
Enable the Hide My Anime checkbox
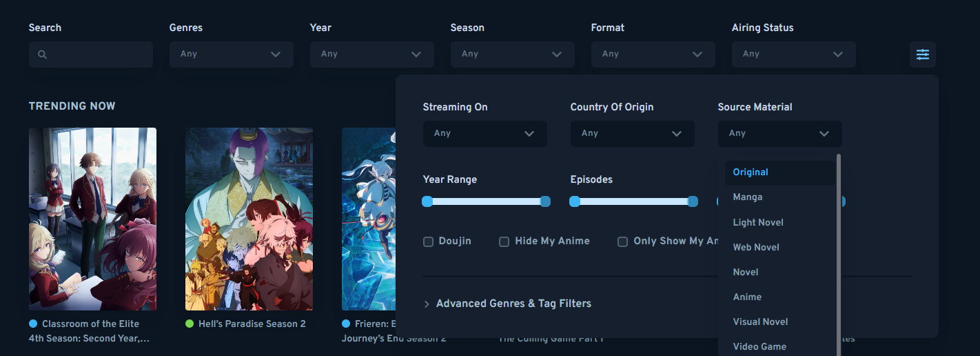(504, 241)
